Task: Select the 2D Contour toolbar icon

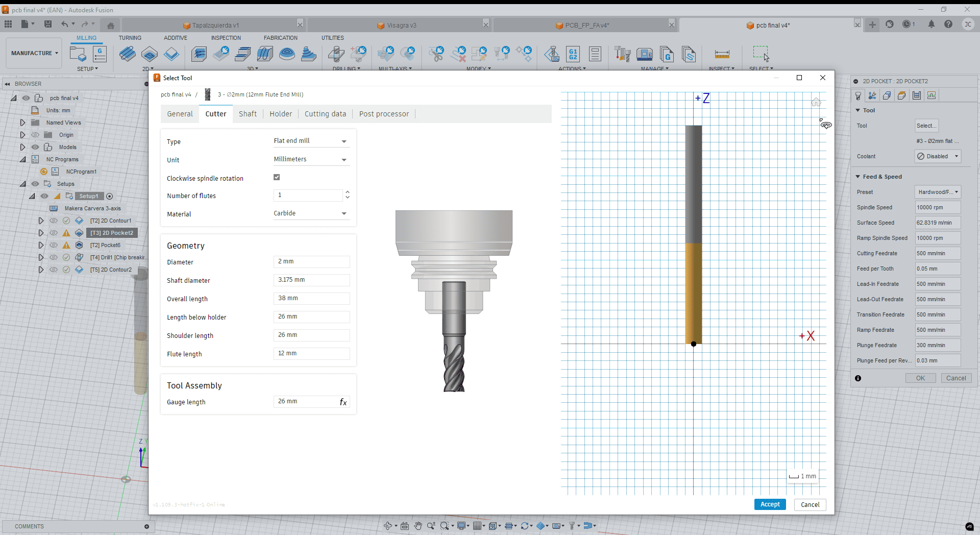Action: pos(171,54)
